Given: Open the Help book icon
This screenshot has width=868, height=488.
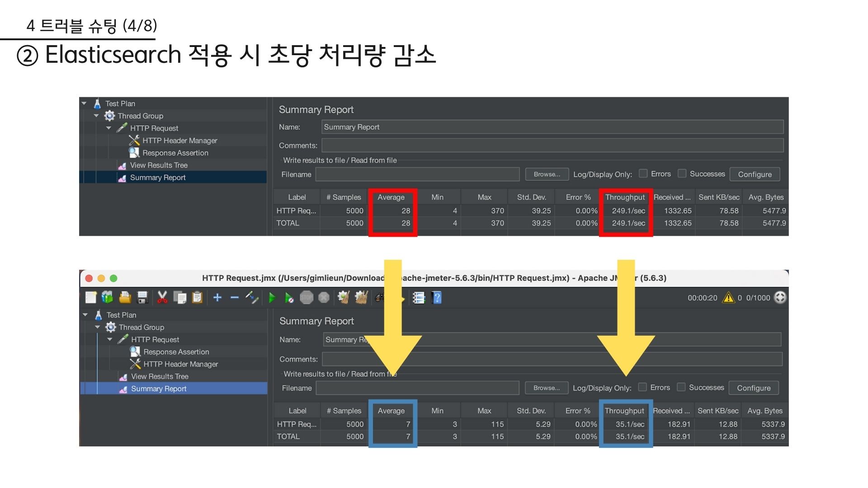Looking at the screenshot, I should click(x=437, y=297).
